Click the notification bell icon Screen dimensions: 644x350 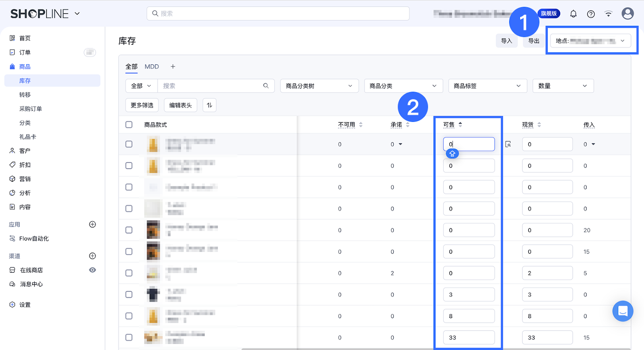point(573,14)
